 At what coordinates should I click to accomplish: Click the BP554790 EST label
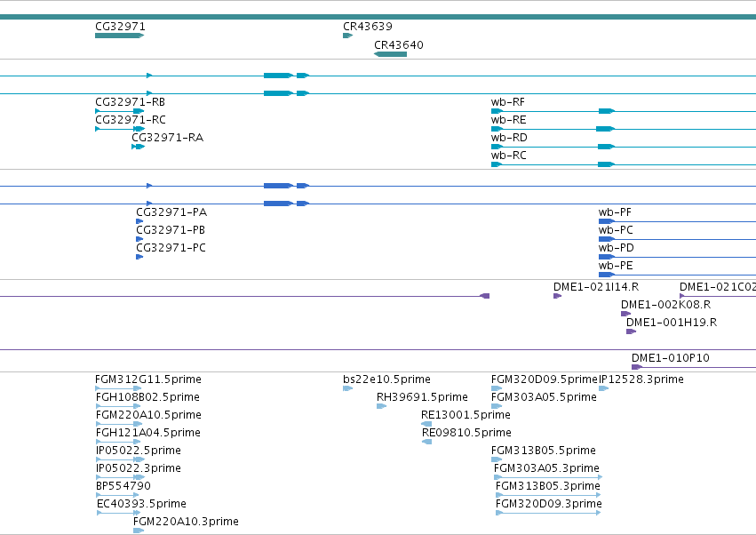coord(123,486)
